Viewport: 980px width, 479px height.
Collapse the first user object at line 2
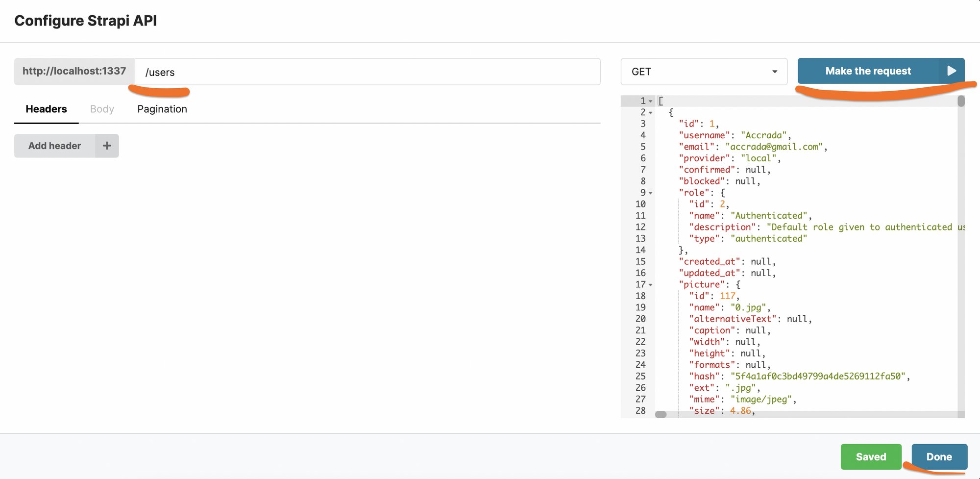coord(651,113)
